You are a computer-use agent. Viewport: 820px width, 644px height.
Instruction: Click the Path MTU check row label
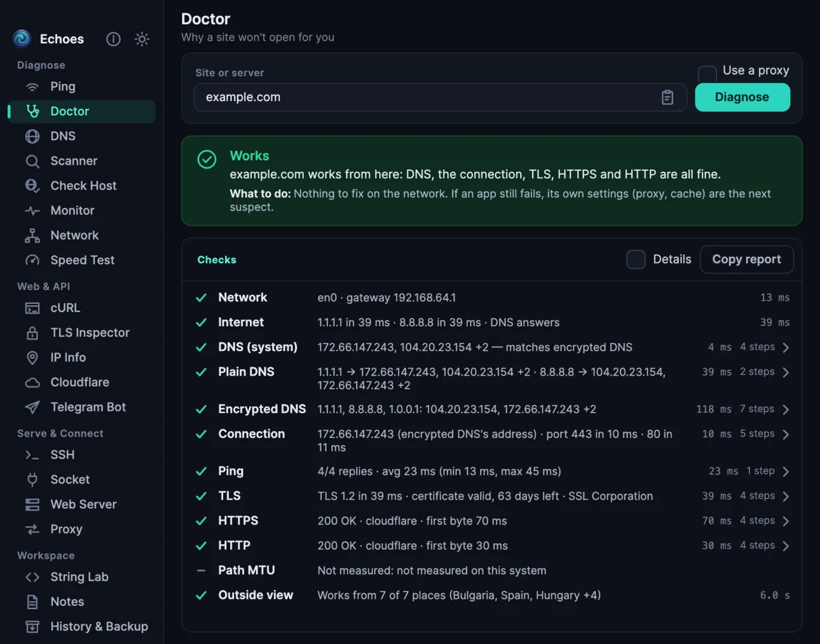click(247, 570)
